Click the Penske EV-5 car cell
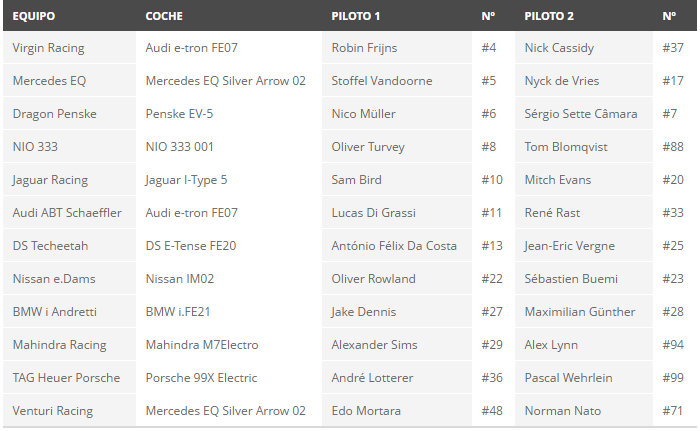This screenshot has height=431, width=700. pyautogui.click(x=179, y=114)
